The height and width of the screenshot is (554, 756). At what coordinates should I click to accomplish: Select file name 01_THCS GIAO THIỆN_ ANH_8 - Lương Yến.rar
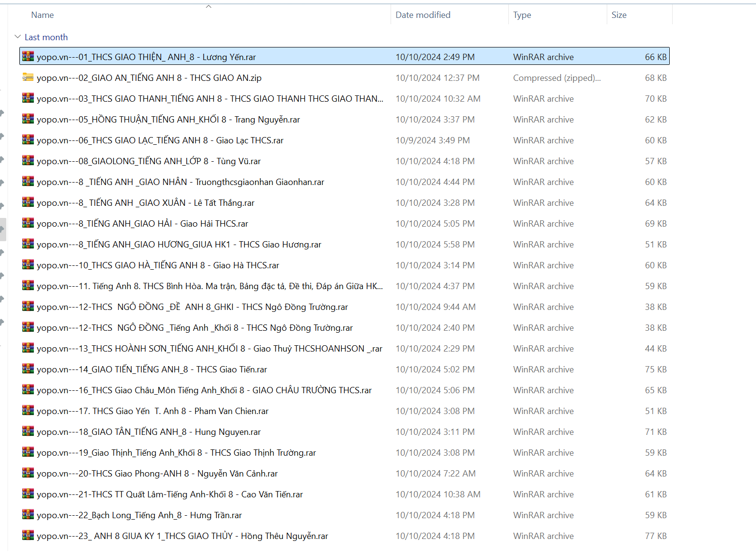tap(146, 57)
